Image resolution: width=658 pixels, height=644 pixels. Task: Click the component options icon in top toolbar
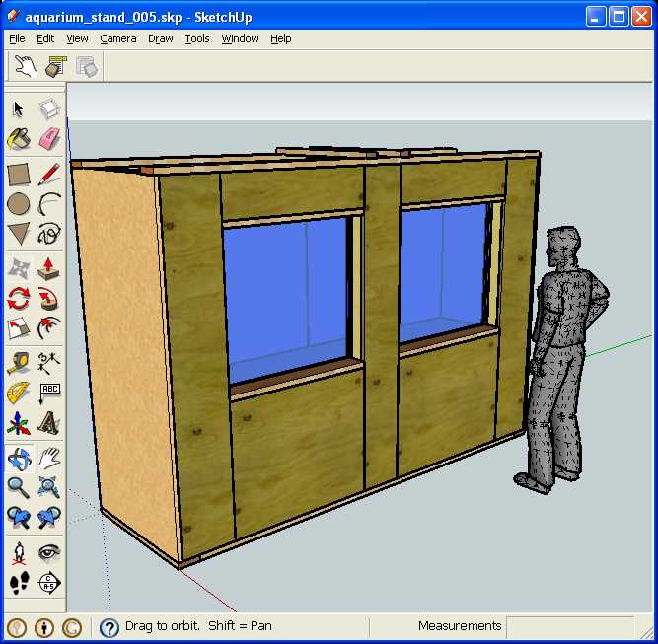[56, 66]
